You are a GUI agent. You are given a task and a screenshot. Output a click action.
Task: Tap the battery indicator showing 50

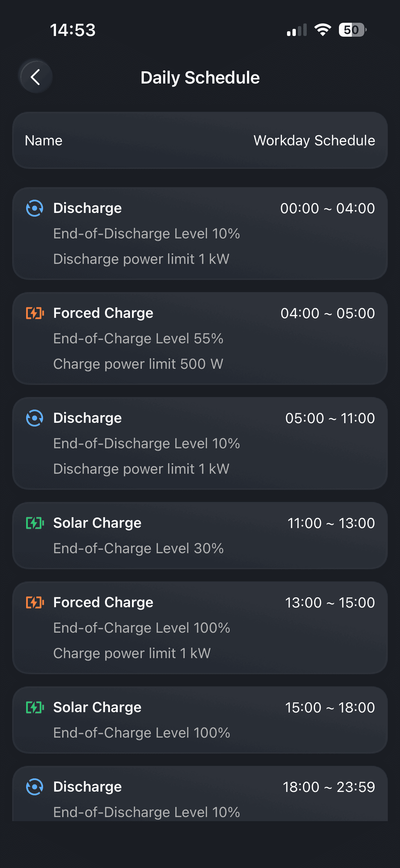click(x=352, y=30)
